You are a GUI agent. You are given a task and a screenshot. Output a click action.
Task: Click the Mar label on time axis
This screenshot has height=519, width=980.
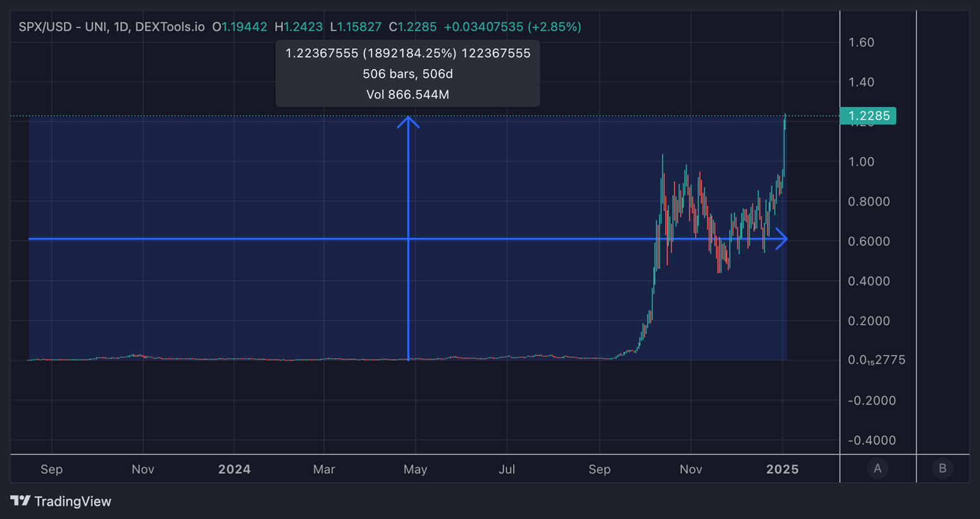click(324, 469)
